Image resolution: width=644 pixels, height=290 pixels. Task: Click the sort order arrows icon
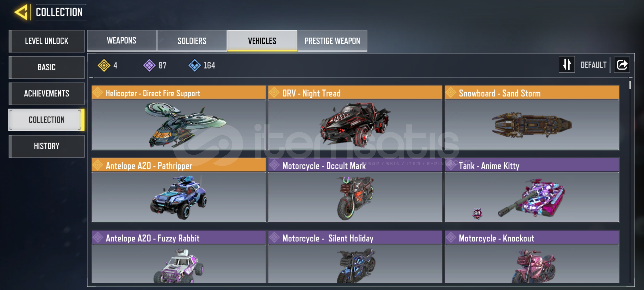click(567, 64)
